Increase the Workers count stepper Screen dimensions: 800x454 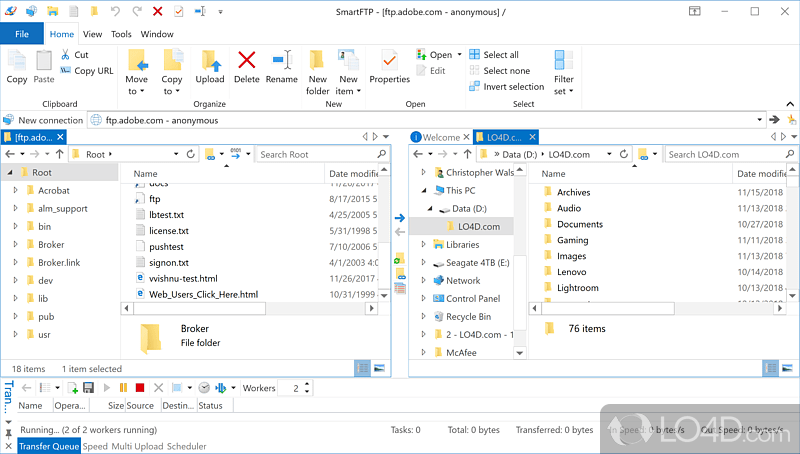click(307, 385)
